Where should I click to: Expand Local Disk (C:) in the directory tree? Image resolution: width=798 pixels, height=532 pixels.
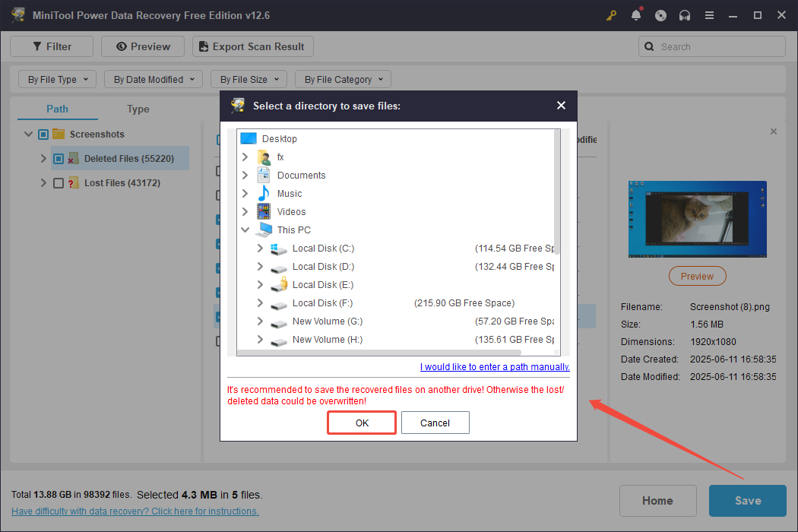260,248
